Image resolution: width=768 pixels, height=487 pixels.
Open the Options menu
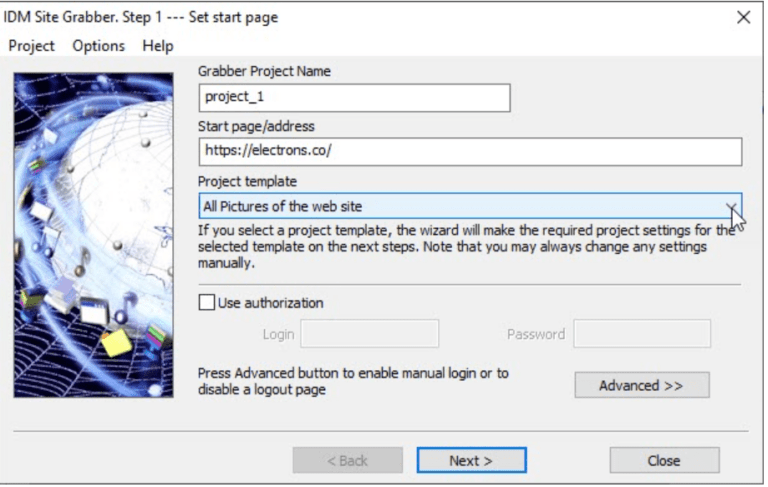[98, 46]
